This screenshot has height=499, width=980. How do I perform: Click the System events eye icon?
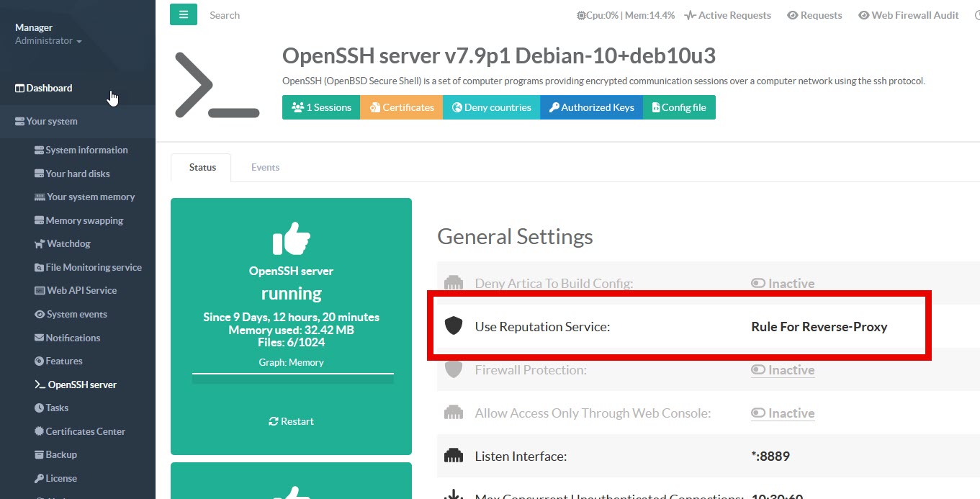(40, 315)
